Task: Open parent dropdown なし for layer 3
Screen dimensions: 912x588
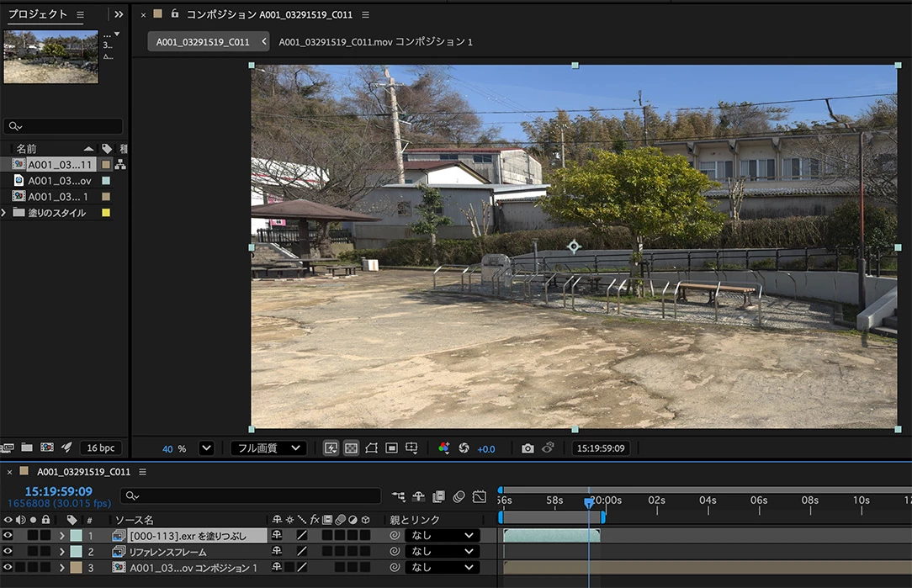Action: pos(442,567)
